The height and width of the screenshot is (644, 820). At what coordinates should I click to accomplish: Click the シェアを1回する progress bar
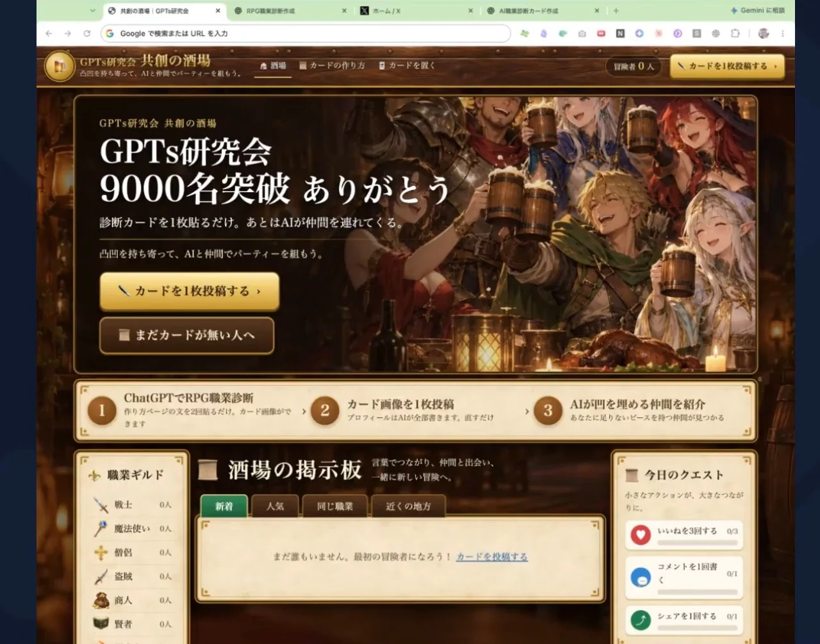pyautogui.click(x=698, y=628)
